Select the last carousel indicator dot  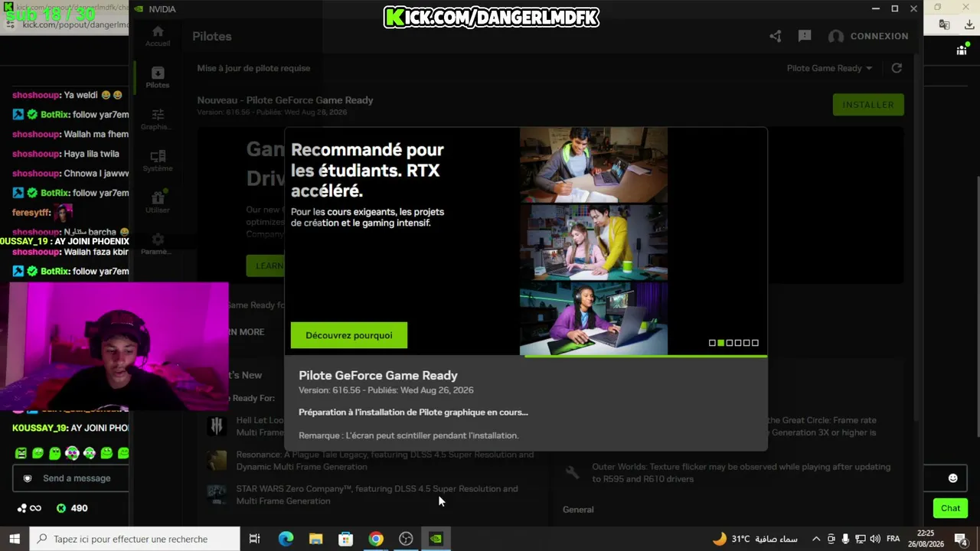(x=755, y=343)
